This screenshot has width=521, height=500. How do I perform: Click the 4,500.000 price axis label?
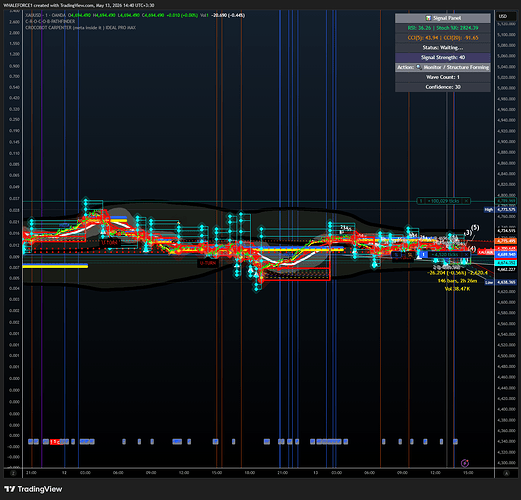pos(506,356)
